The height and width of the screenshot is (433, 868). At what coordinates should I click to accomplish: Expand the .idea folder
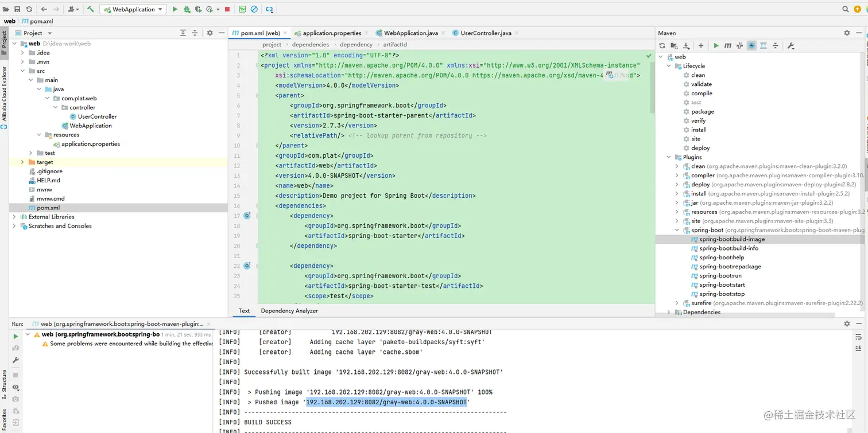[x=22, y=53]
